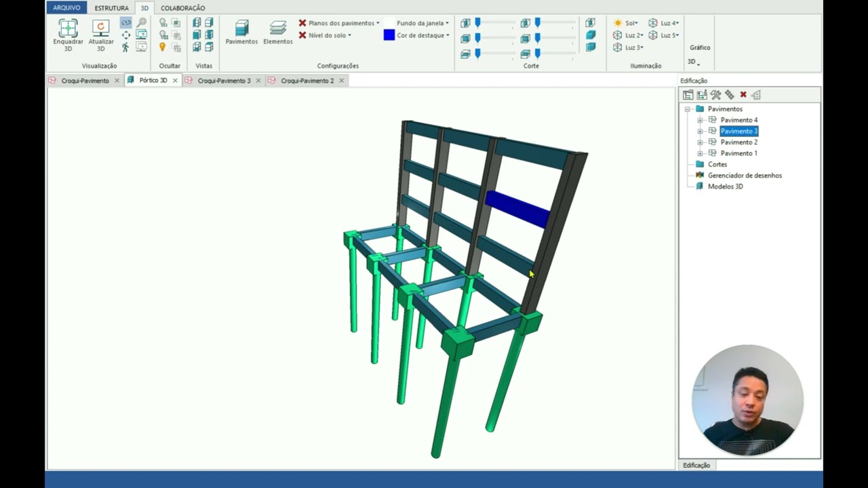Toggle the Sol light icon
Viewport: 868px width, 488px height.
tap(617, 23)
